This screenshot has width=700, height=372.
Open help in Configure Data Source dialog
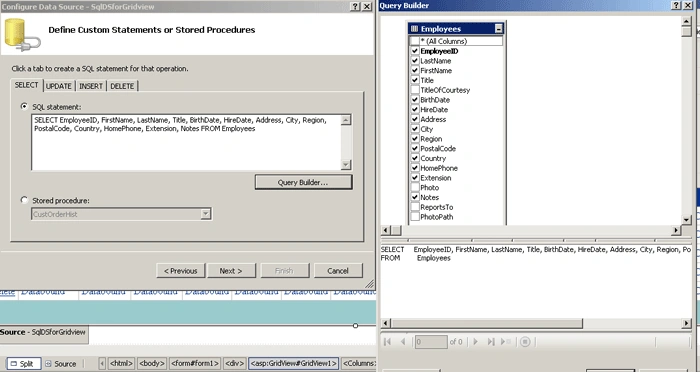click(355, 6)
